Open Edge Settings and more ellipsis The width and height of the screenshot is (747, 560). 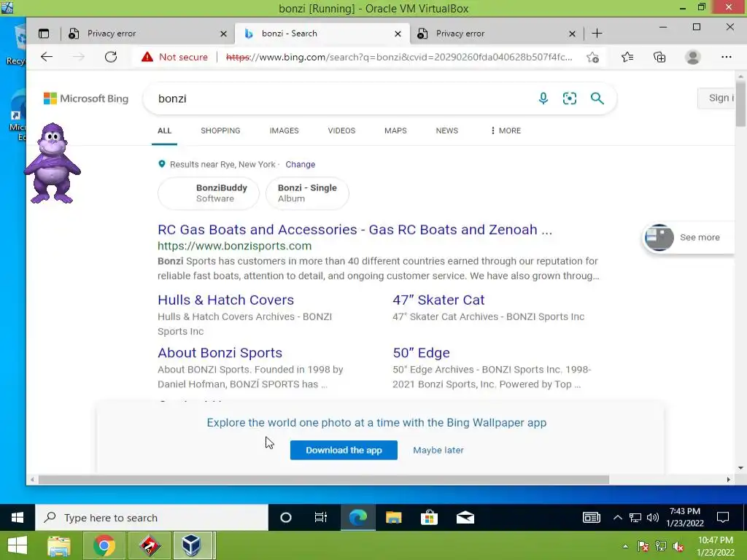tap(726, 57)
